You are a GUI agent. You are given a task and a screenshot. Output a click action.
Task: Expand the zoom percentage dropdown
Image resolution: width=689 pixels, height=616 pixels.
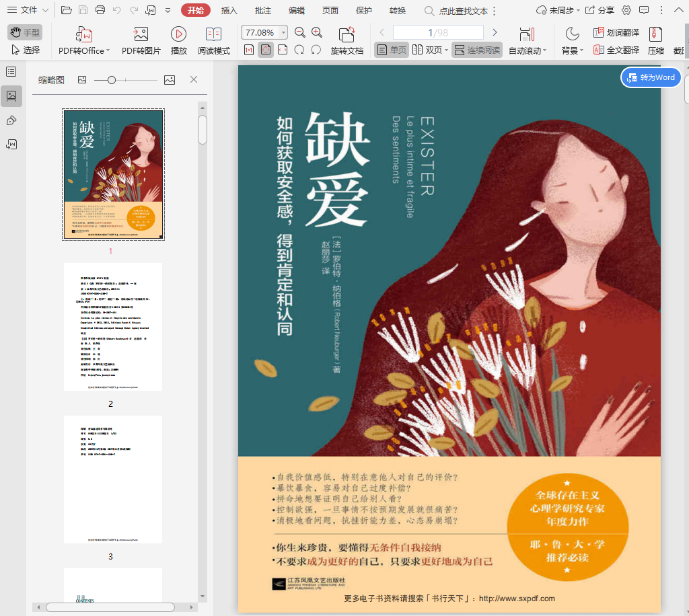(x=283, y=32)
